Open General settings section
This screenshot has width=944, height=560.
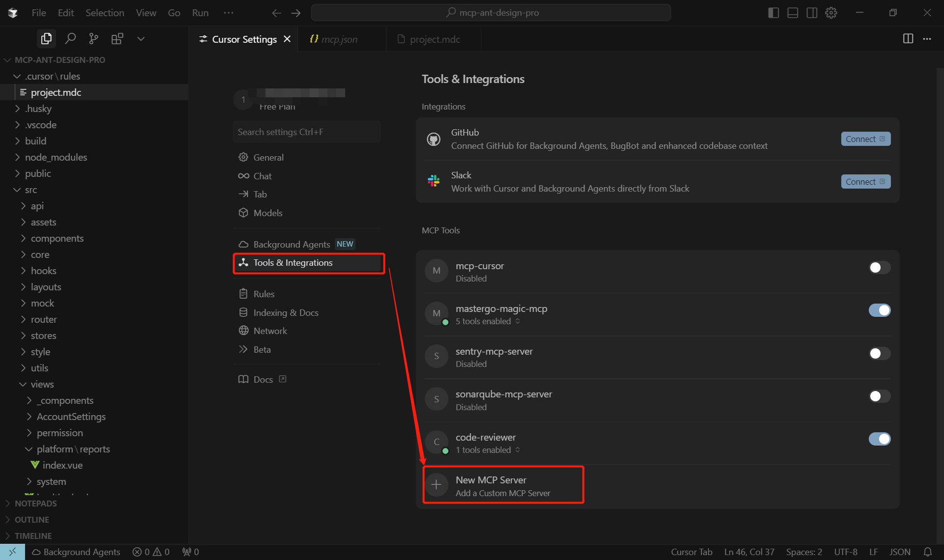[307, 157]
